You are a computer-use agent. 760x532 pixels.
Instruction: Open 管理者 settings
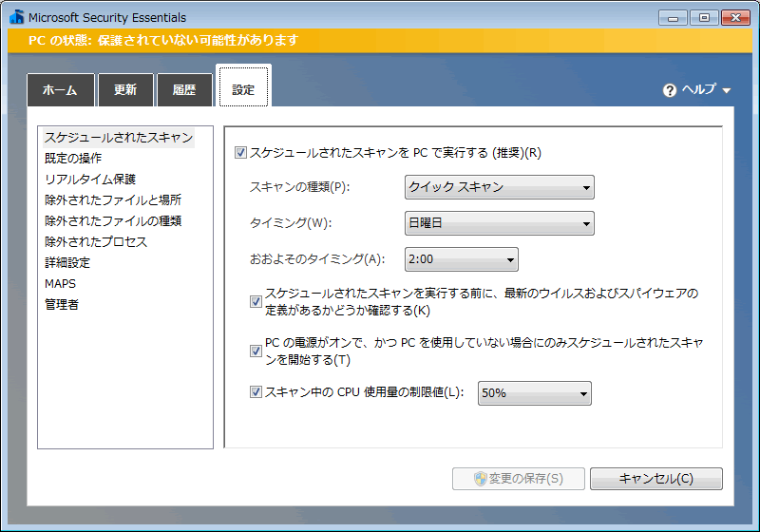[62, 304]
